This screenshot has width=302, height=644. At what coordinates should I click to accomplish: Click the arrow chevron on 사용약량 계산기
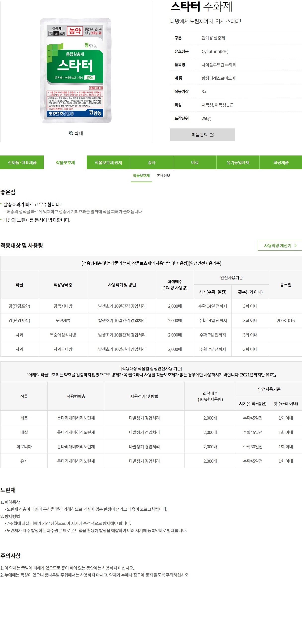(296, 245)
